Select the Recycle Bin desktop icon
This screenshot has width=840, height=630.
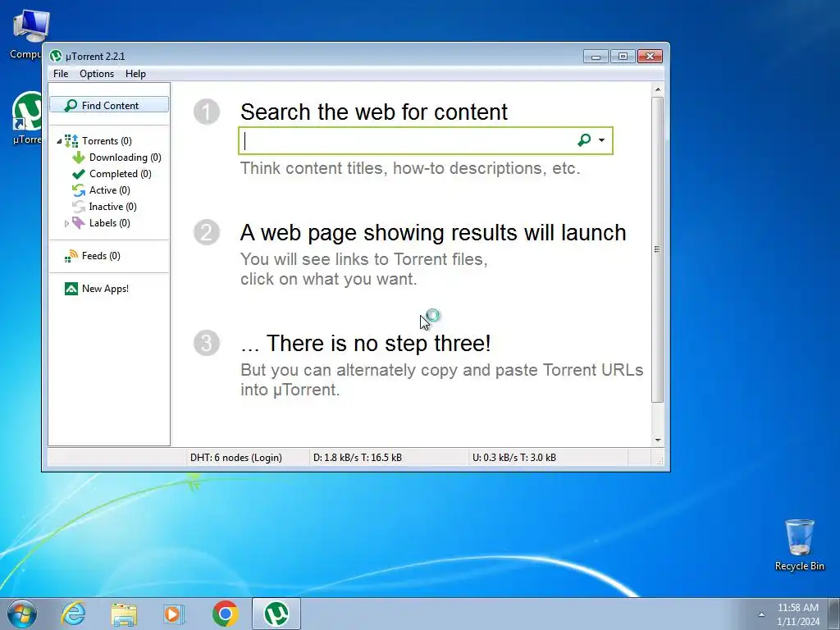click(799, 545)
